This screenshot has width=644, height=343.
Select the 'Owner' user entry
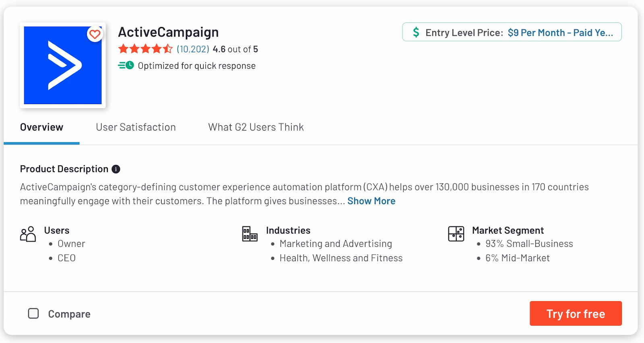[71, 244]
